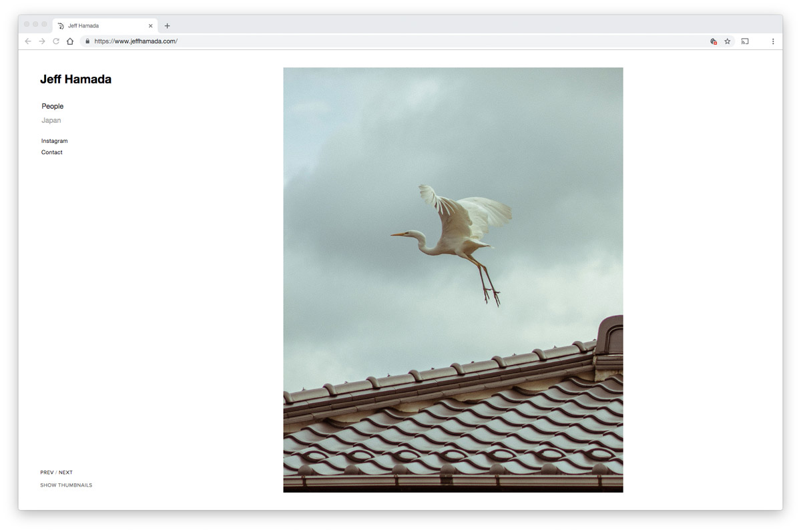Click the browser back arrow
The height and width of the screenshot is (532, 801).
pos(28,41)
